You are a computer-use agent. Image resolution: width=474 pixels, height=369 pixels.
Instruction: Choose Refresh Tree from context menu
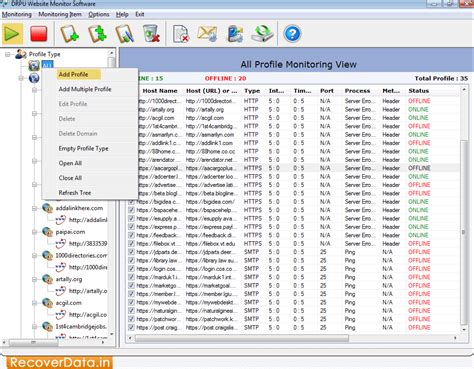point(75,193)
